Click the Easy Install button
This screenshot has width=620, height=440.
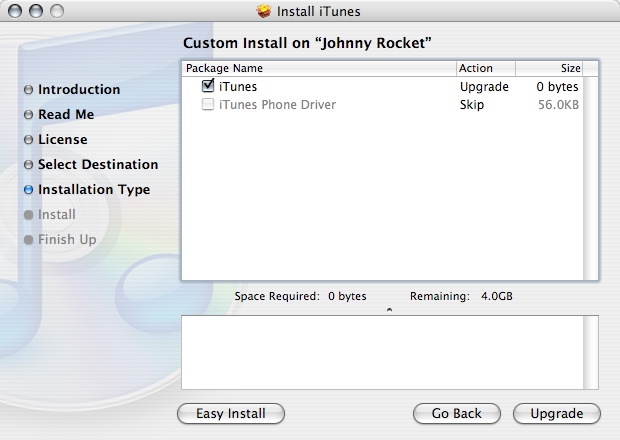coord(231,414)
